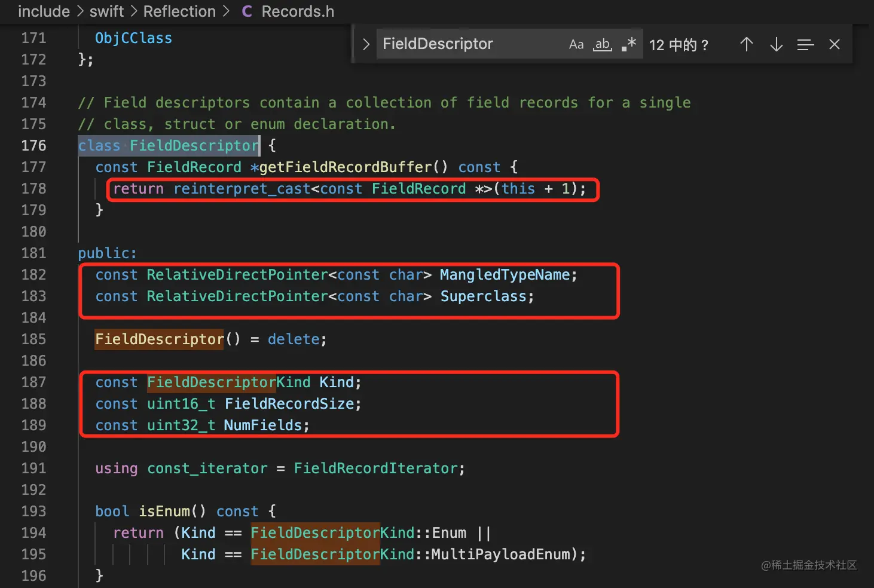Open the Reflection breadcrumb folder
The width and height of the screenshot is (874, 588).
(179, 11)
